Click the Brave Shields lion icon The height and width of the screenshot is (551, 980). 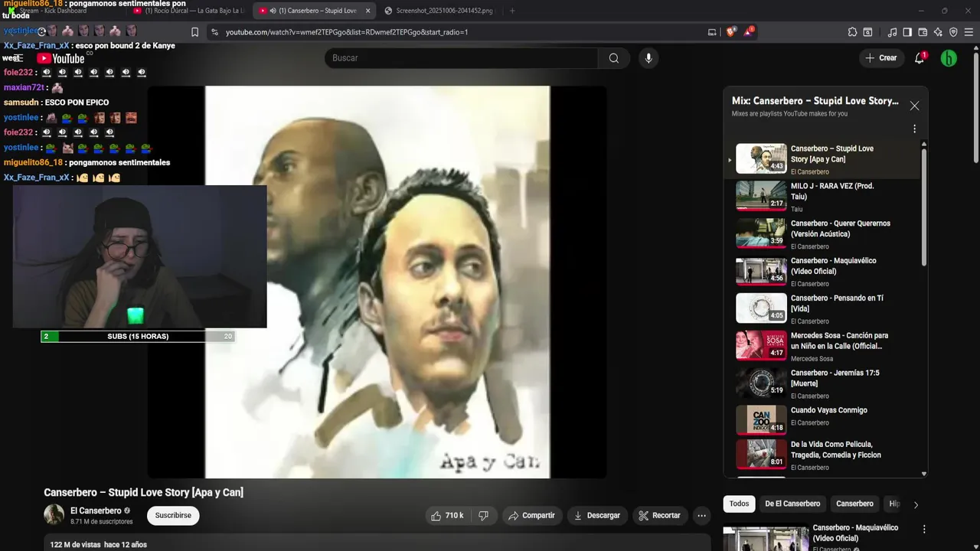[731, 32]
